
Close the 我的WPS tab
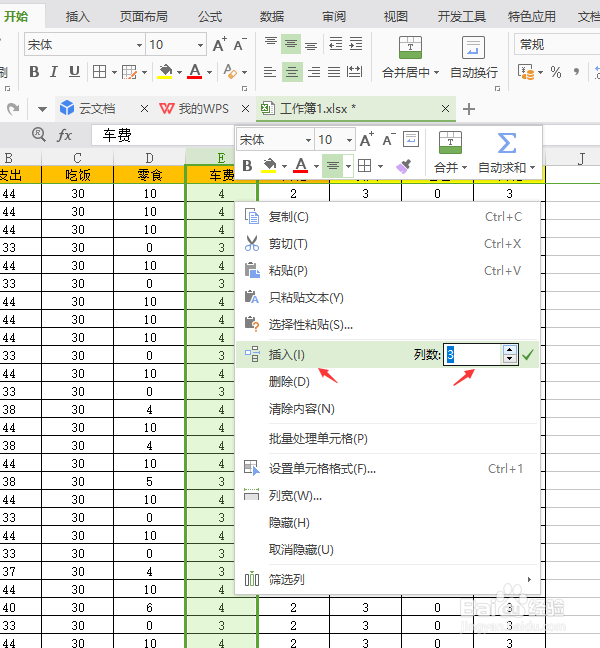click(x=245, y=109)
